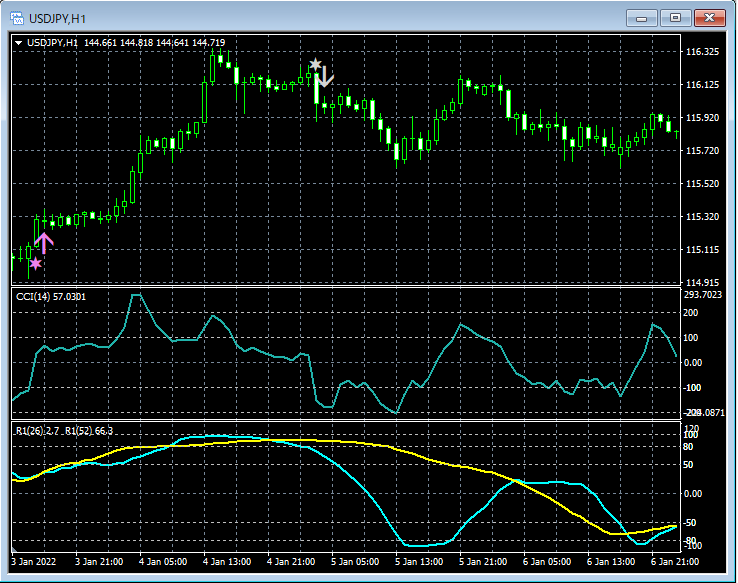Click the pink star marker below the candles

(36, 264)
